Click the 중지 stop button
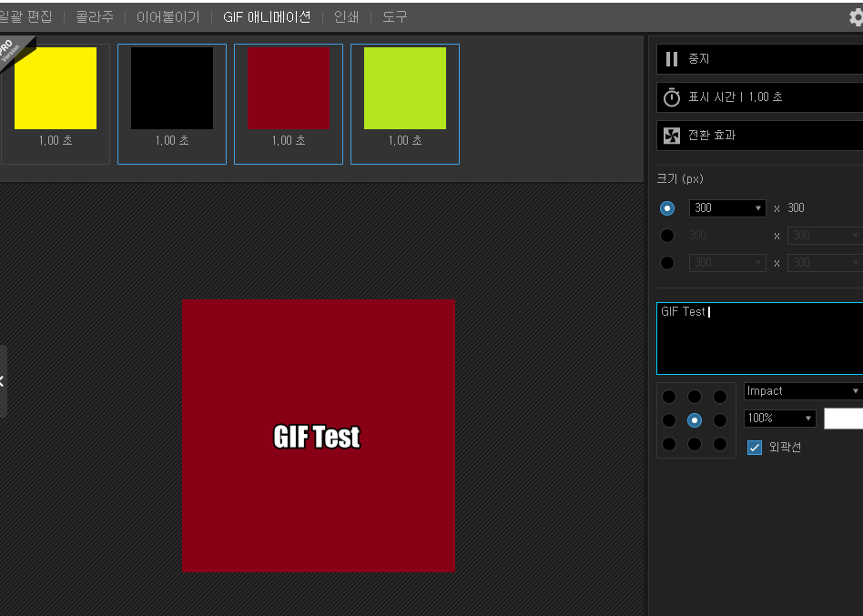 (x=759, y=59)
